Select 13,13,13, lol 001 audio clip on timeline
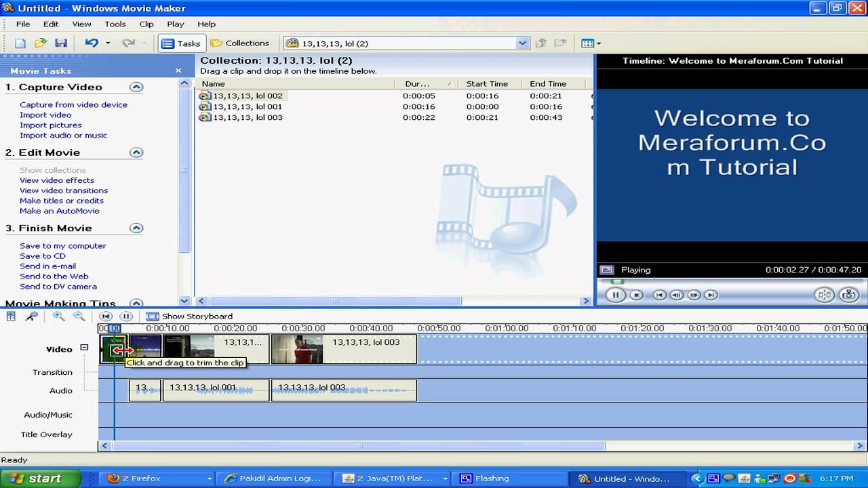Viewport: 868px width, 488px height. pyautogui.click(x=216, y=390)
